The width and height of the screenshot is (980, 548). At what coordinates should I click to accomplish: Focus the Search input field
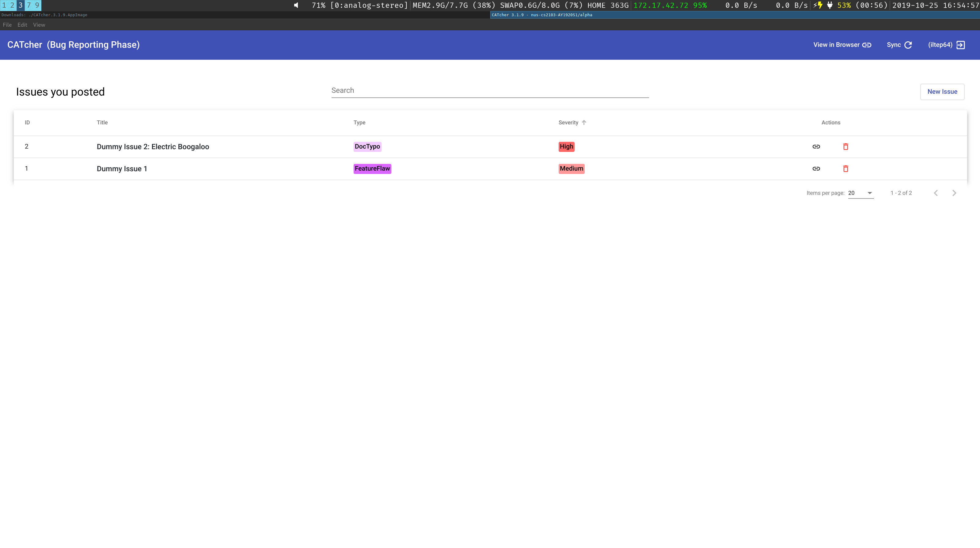(x=490, y=90)
